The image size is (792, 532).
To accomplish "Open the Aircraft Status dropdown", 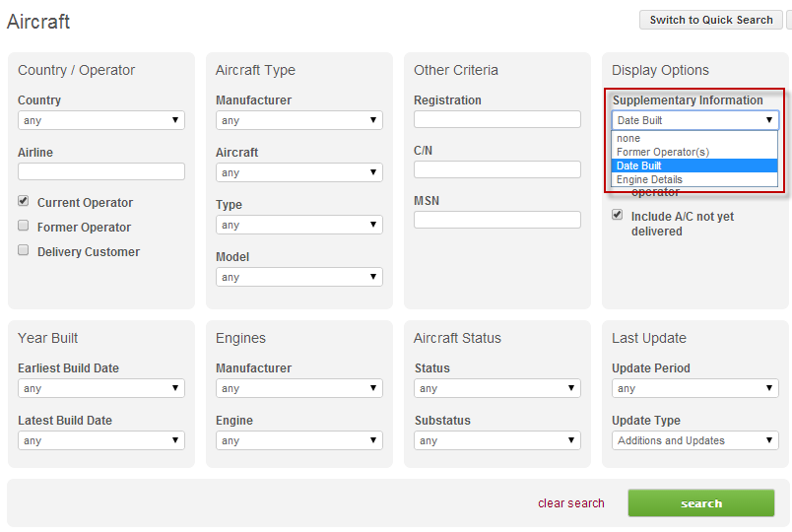I will [497, 388].
